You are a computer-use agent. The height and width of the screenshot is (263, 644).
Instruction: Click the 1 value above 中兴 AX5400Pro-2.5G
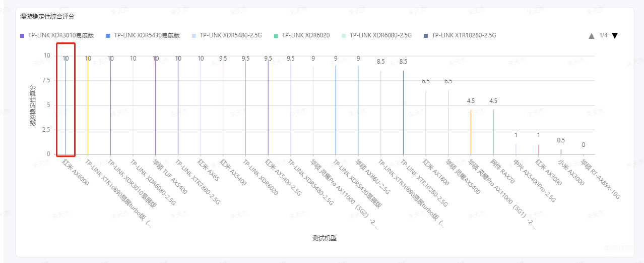pos(516,135)
